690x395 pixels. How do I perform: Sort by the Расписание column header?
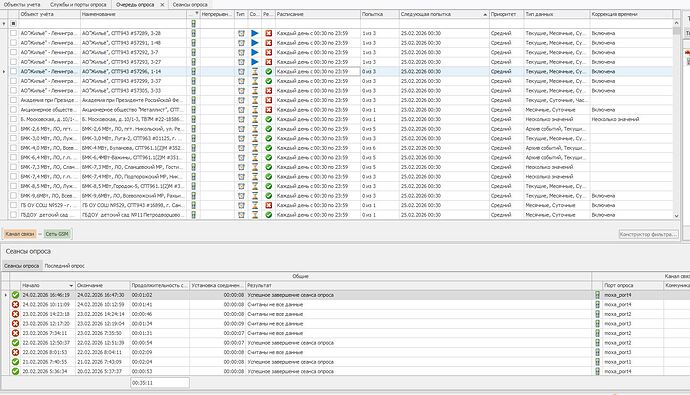pos(318,14)
